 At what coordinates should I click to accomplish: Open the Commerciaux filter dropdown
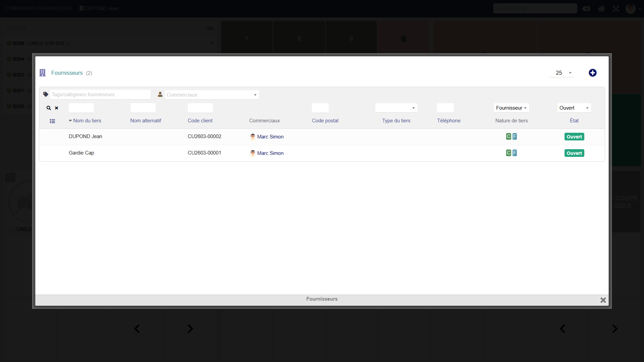click(212, 95)
